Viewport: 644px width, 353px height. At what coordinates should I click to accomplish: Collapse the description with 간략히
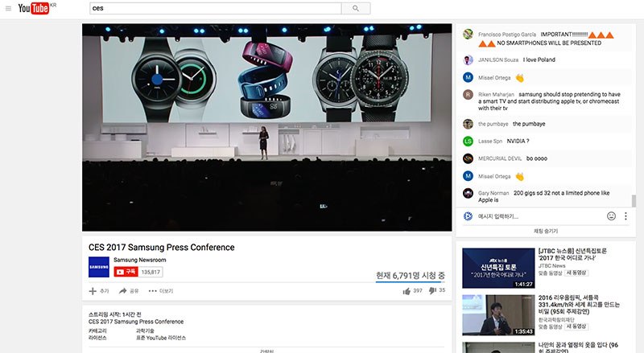click(x=266, y=351)
